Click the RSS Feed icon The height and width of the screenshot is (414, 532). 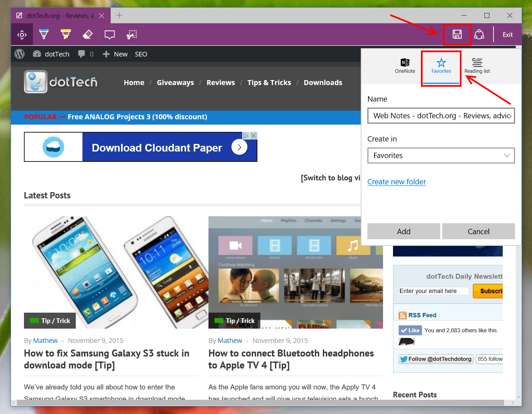tap(403, 315)
